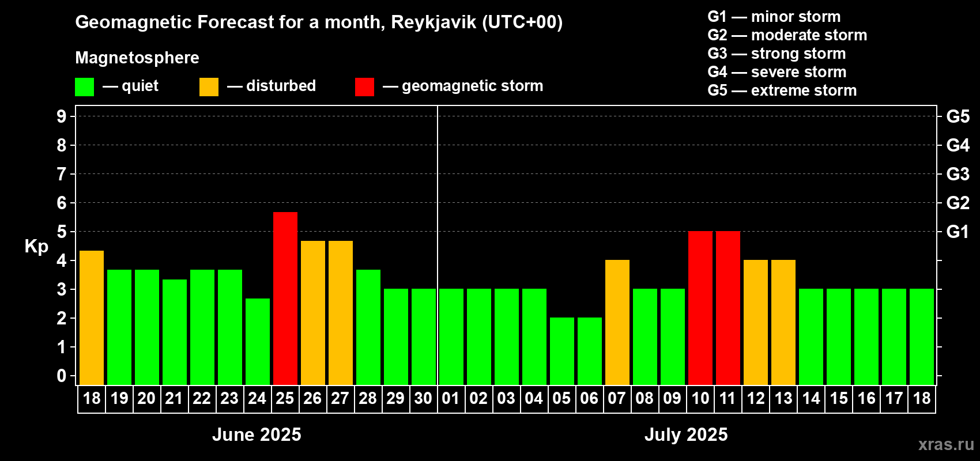Click the 'Magnetosphere' heading
This screenshot has width=980, height=461.
click(137, 58)
